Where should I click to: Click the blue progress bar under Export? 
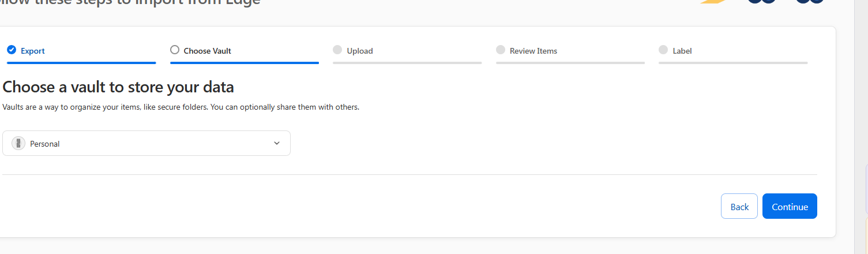pyautogui.click(x=81, y=62)
